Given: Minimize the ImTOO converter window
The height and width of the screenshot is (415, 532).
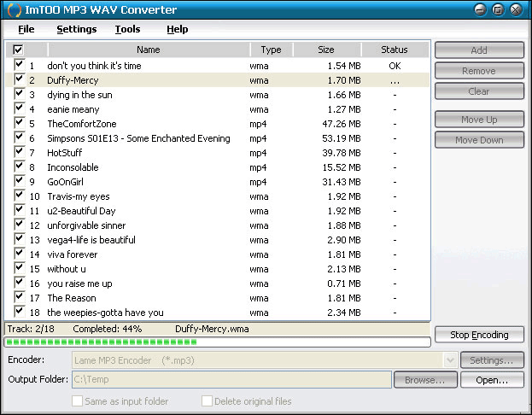Looking at the screenshot, I should click(481, 10).
